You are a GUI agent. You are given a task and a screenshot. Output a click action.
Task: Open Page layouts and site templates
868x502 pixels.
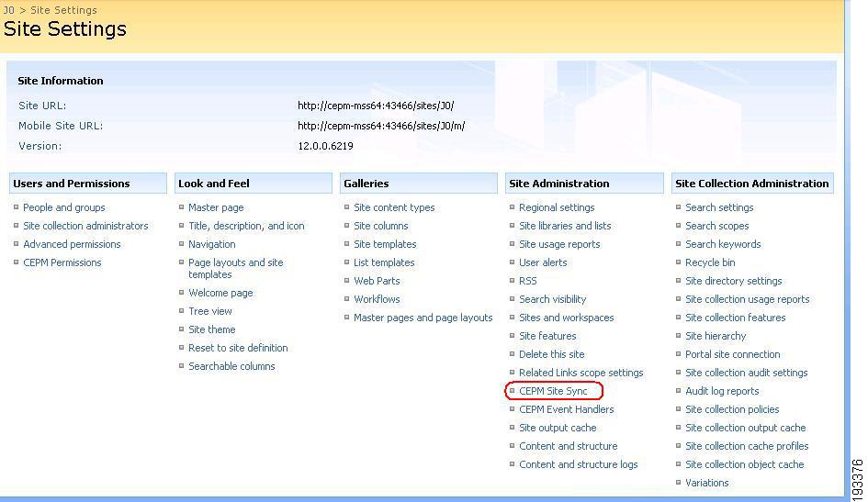coord(236,268)
